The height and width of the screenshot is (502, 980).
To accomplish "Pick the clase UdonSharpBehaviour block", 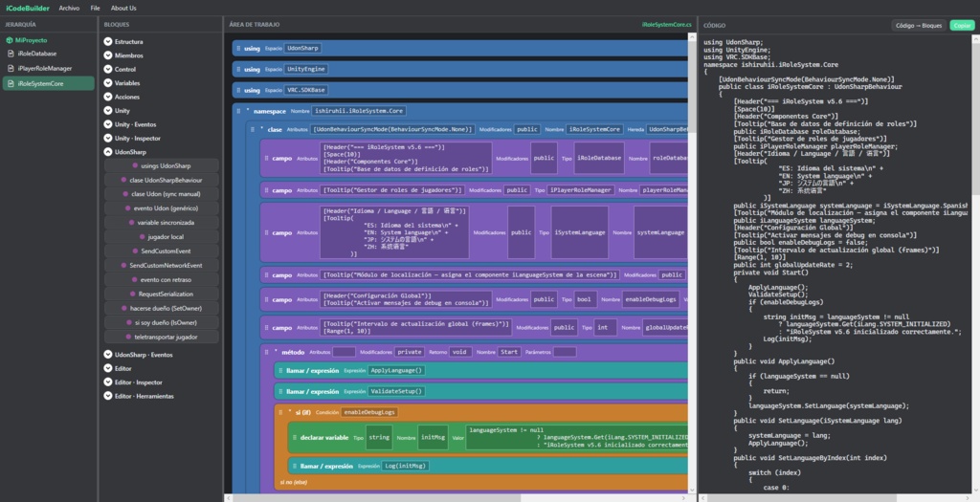I will pos(161,180).
